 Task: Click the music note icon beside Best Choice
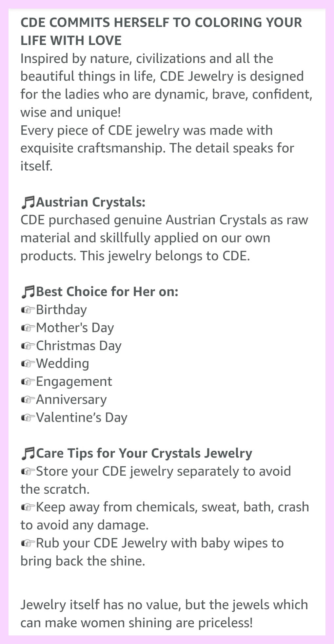(28, 292)
